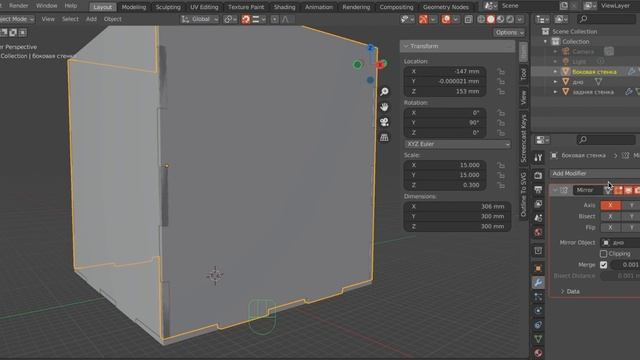Open the Output properties tab icon
Viewport: 640px width, 360px height.
tap(538, 189)
